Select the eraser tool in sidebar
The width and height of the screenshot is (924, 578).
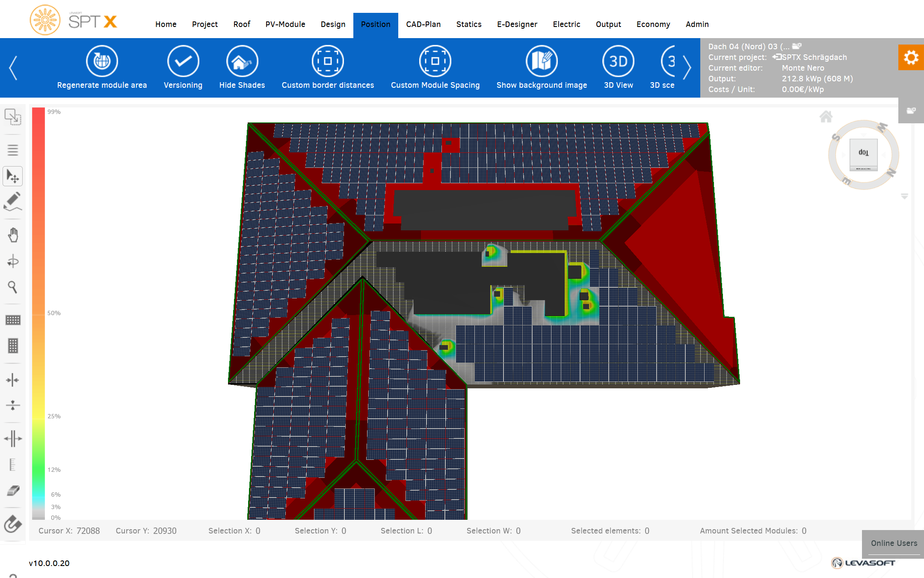pos(13,491)
